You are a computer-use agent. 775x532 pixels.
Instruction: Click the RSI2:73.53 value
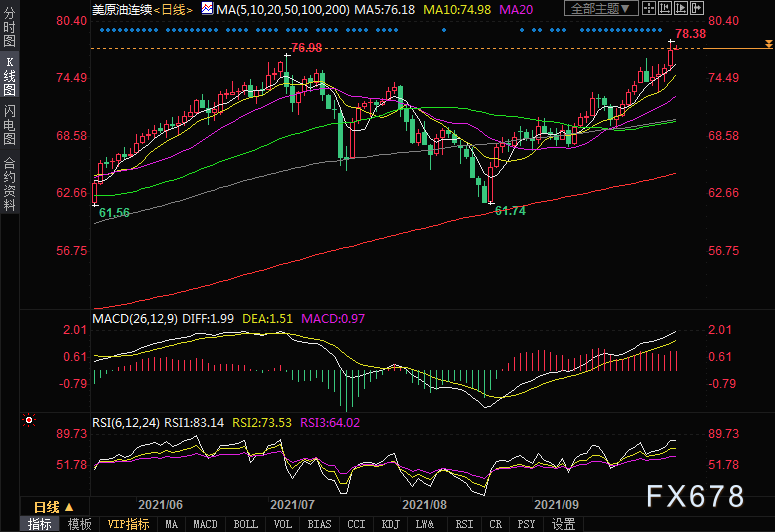[x=262, y=423]
